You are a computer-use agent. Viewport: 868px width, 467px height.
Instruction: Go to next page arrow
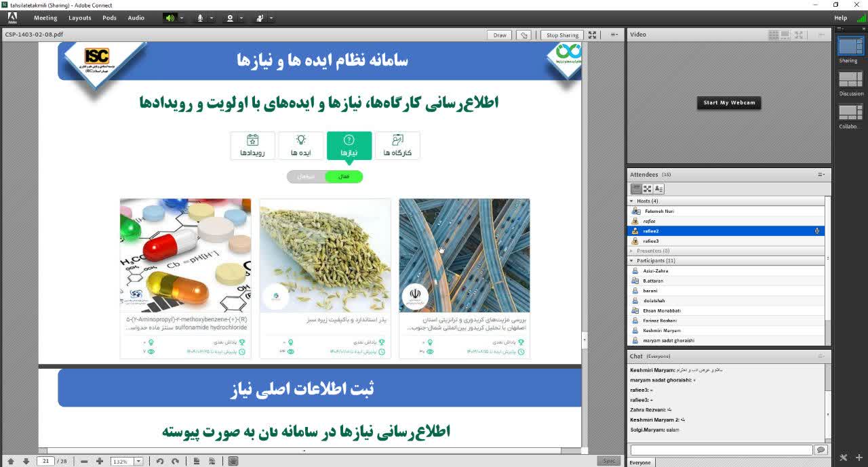tap(26, 462)
